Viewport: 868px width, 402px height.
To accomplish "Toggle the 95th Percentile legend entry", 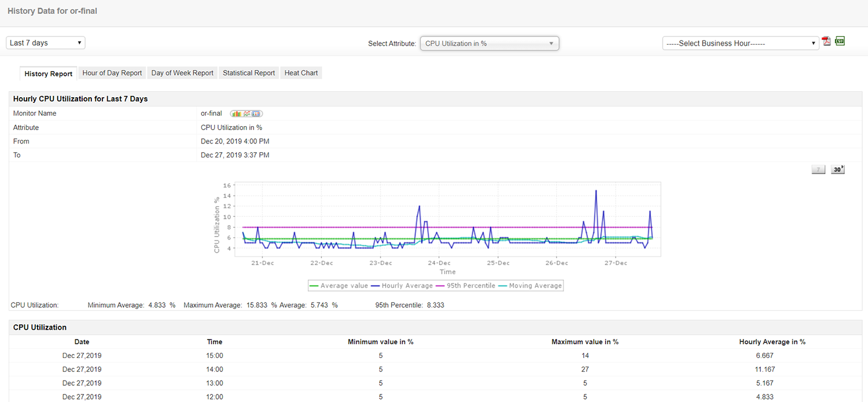I will pos(465,286).
